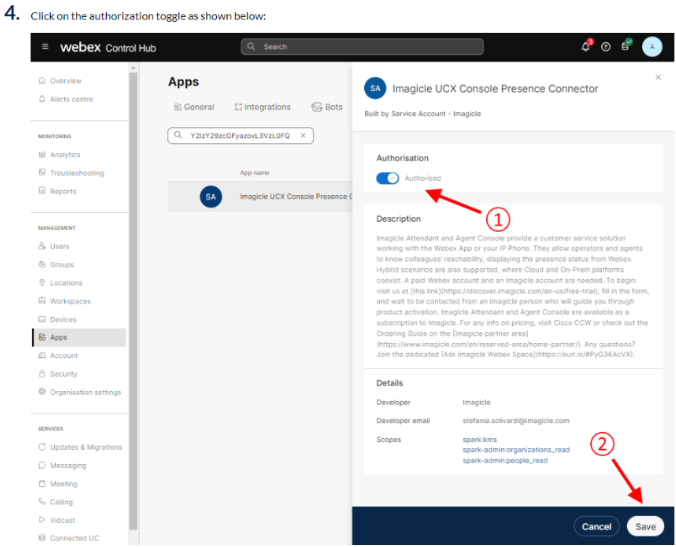Open the spark:kms scope link

(479, 439)
